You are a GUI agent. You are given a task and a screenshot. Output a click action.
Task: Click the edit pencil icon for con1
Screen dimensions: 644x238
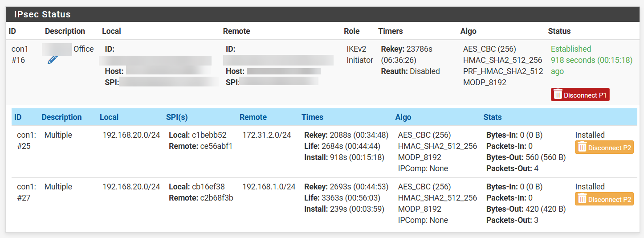(53, 60)
